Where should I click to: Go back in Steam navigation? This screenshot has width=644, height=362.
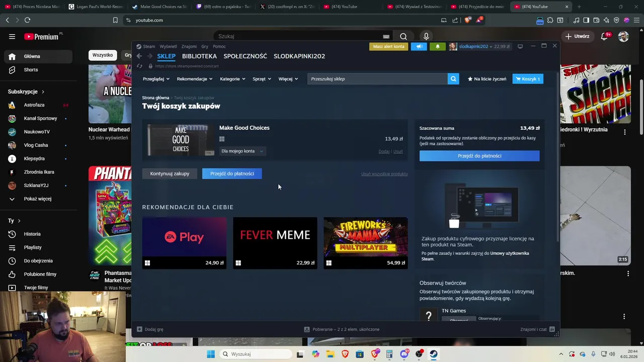pos(139,56)
